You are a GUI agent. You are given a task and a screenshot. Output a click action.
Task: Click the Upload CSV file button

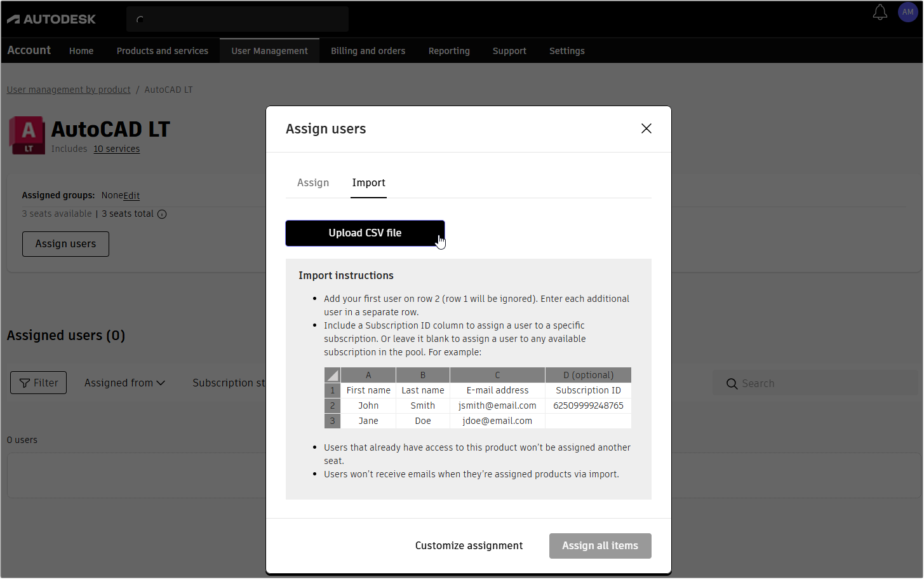click(365, 233)
